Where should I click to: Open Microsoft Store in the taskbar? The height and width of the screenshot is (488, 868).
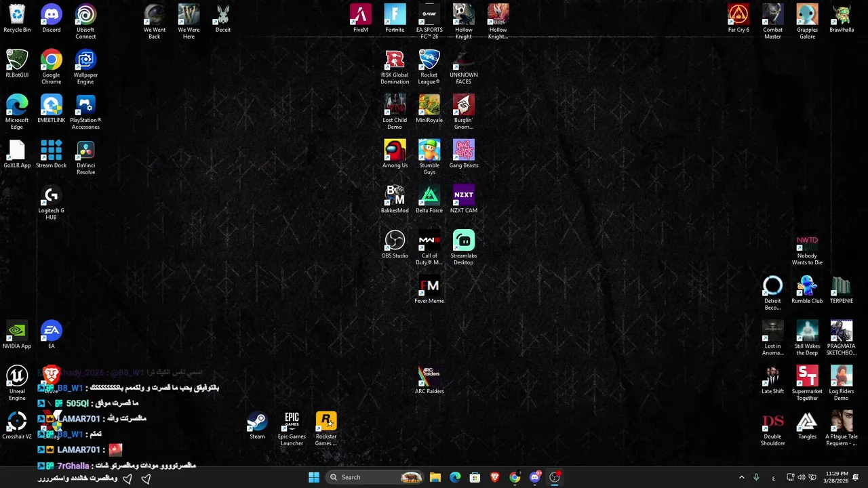[475, 477]
